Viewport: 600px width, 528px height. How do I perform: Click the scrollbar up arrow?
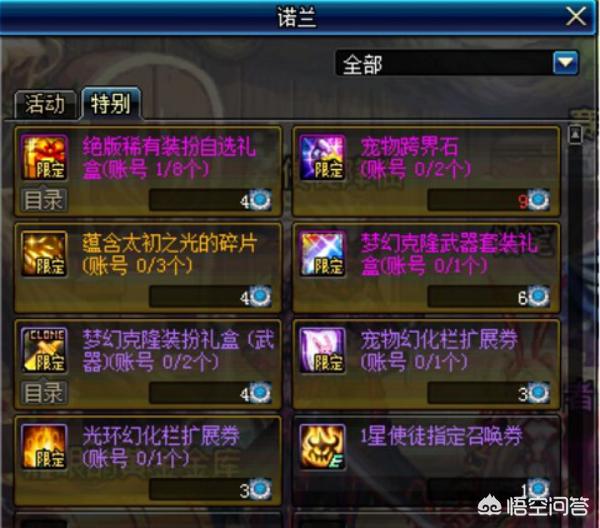tap(575, 135)
